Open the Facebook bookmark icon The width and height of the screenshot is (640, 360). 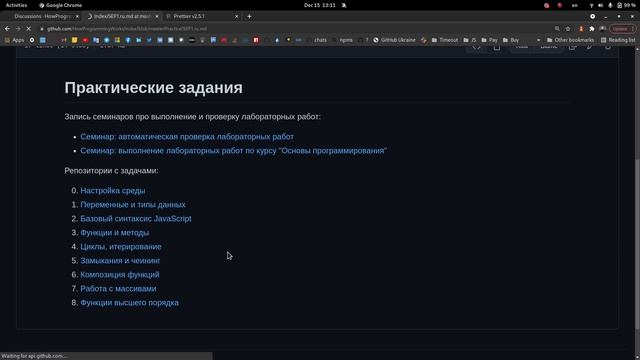128,40
